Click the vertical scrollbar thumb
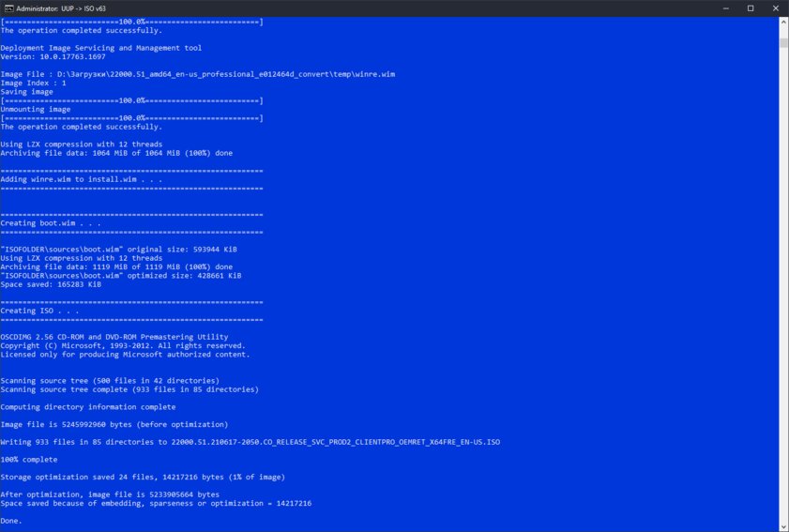Viewport: 789px width, 532px height. click(x=783, y=43)
